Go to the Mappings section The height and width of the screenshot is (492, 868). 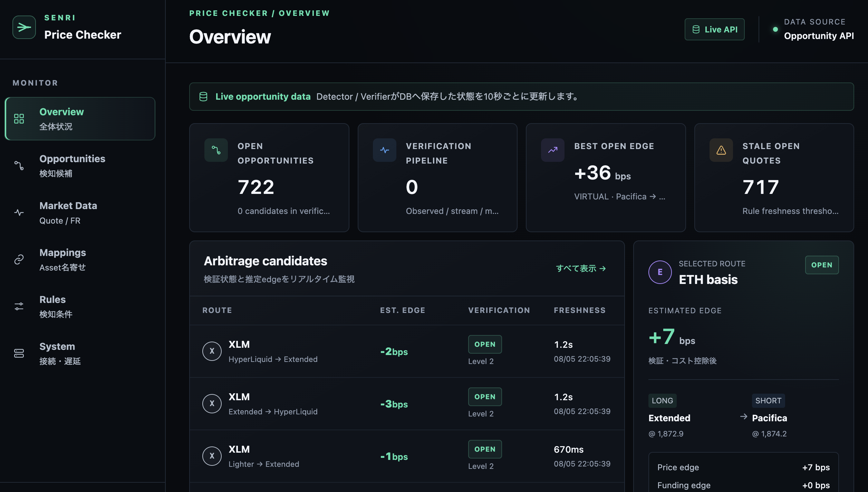(x=80, y=259)
